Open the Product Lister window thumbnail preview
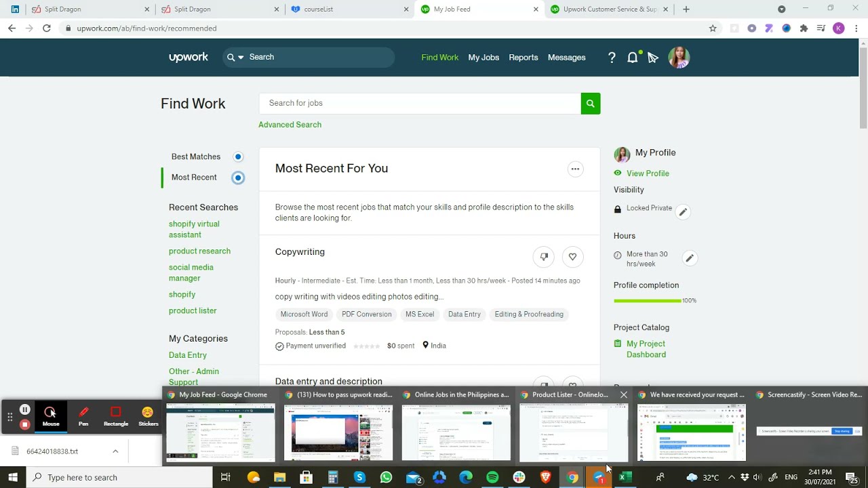Viewport: 868px width, 488px height. tap(574, 432)
